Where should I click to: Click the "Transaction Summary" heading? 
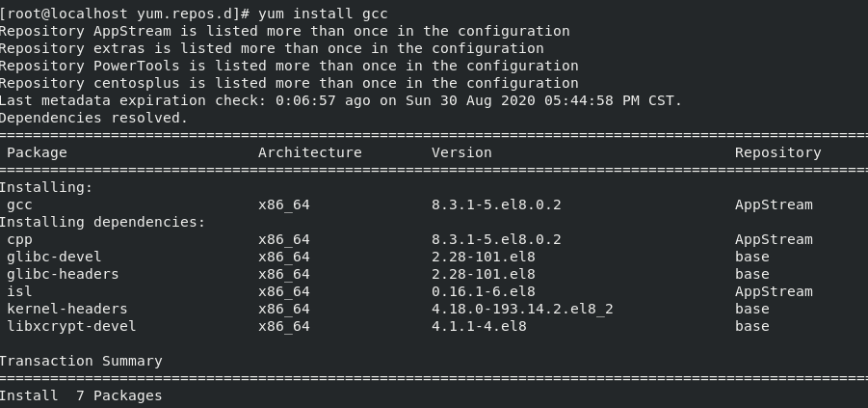coord(81,361)
